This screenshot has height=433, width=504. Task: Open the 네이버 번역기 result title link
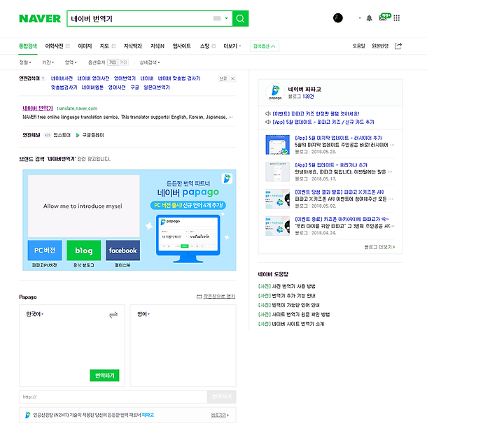pos(38,108)
